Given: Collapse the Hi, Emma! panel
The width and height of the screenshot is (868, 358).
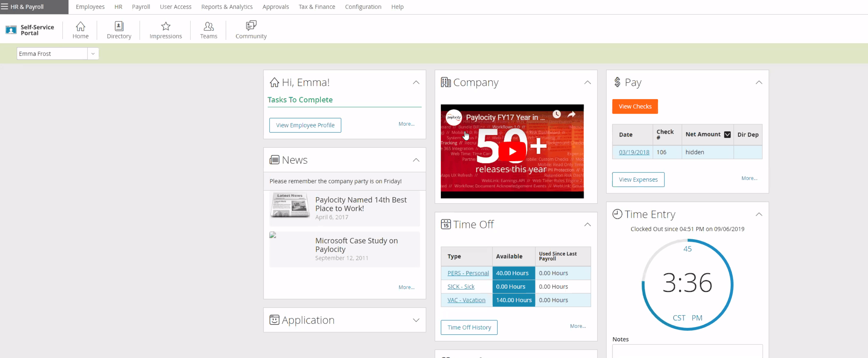Looking at the screenshot, I should click(x=416, y=82).
